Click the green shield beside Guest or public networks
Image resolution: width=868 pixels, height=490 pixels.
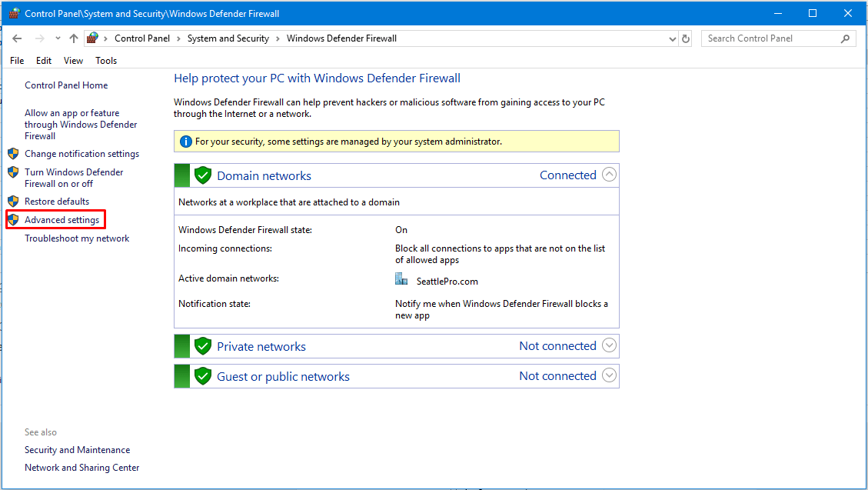click(x=203, y=376)
